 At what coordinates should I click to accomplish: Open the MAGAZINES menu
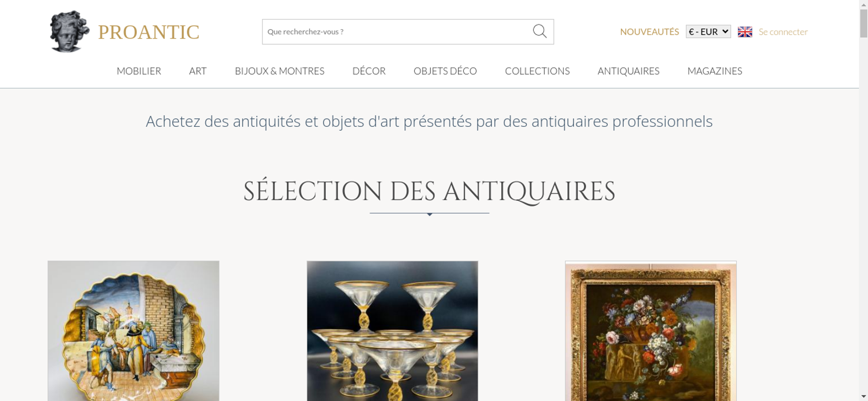click(x=715, y=71)
